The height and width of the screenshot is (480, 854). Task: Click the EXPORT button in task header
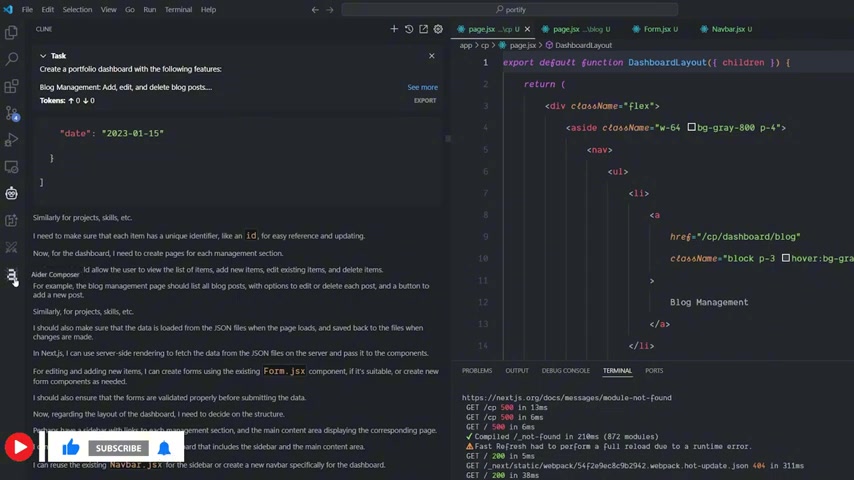(425, 100)
